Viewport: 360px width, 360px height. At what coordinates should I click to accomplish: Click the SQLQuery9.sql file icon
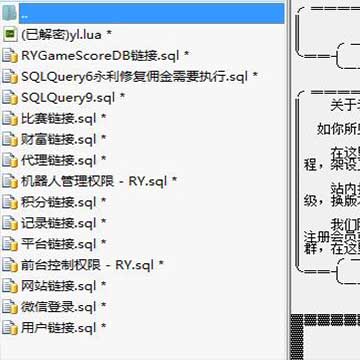tap(10, 97)
